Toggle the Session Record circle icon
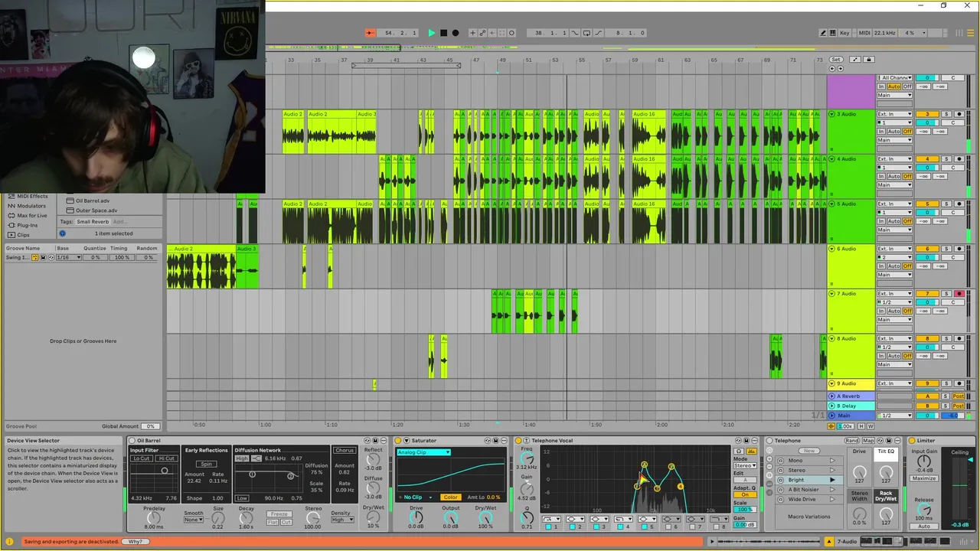Viewport: 980px width, 551px height. [x=511, y=33]
